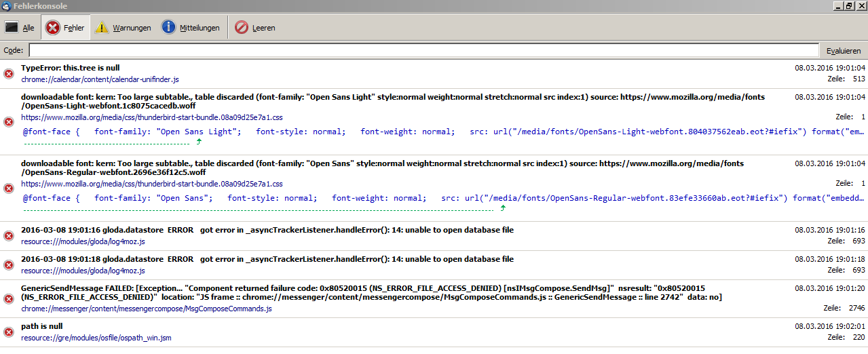Screen dimensions: 868x354
Task: Open first thunderbird-start-bundle CSS link
Action: pyautogui.click(x=151, y=117)
